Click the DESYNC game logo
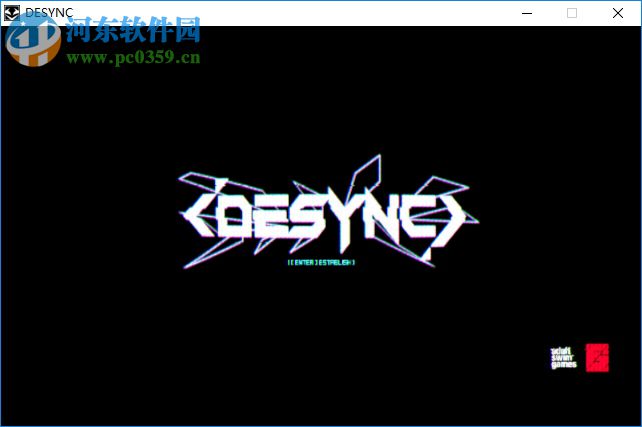The width and height of the screenshot is (642, 427). coord(328,212)
